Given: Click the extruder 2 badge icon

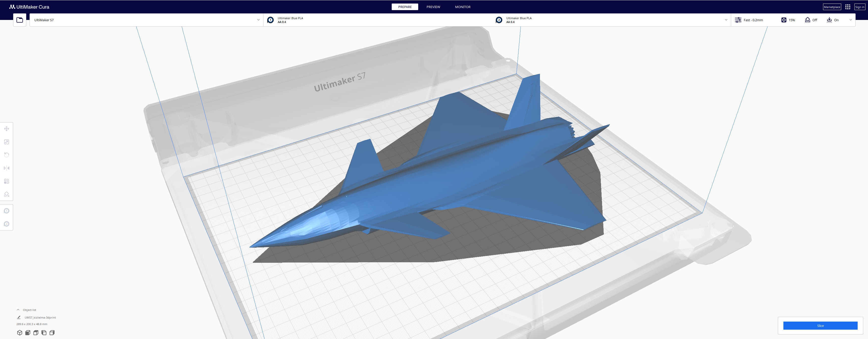Looking at the screenshot, I should tap(499, 20).
